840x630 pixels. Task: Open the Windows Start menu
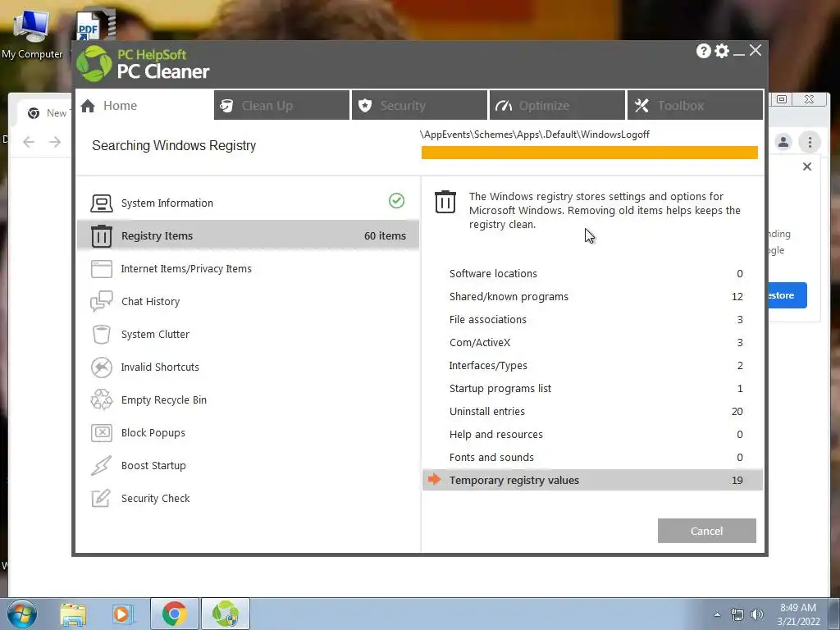pos(22,614)
